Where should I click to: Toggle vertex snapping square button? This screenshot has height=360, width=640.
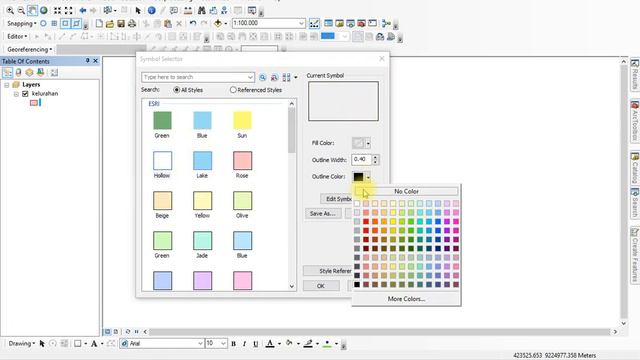click(x=65, y=24)
